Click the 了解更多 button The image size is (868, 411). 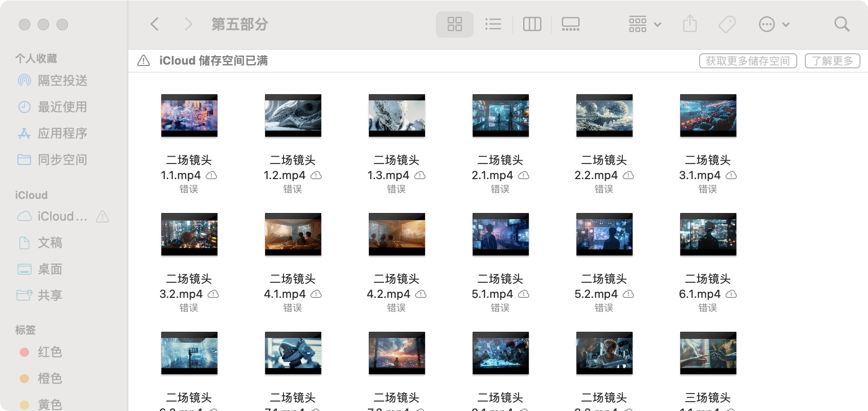(x=832, y=61)
